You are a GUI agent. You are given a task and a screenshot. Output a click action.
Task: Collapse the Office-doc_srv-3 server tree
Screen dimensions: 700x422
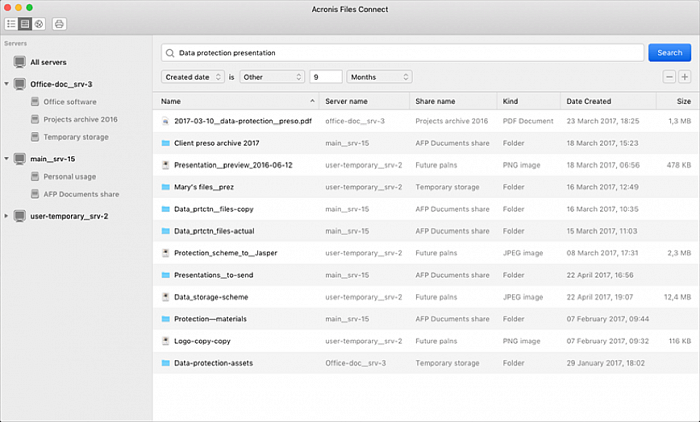pos(6,84)
